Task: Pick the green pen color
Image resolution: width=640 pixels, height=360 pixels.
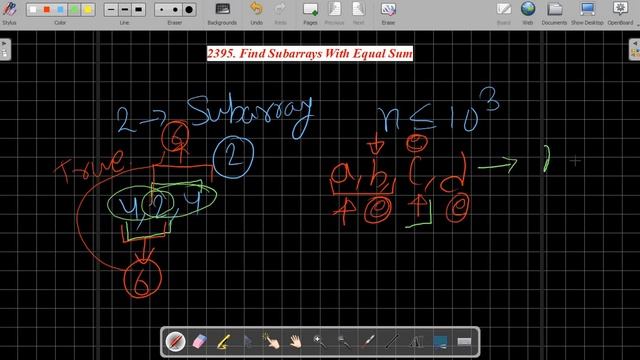Action: [74, 9]
